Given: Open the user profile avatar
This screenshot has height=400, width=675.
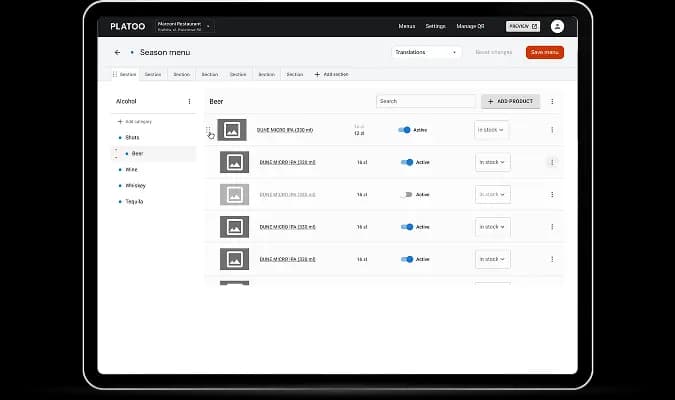Looking at the screenshot, I should (x=557, y=26).
